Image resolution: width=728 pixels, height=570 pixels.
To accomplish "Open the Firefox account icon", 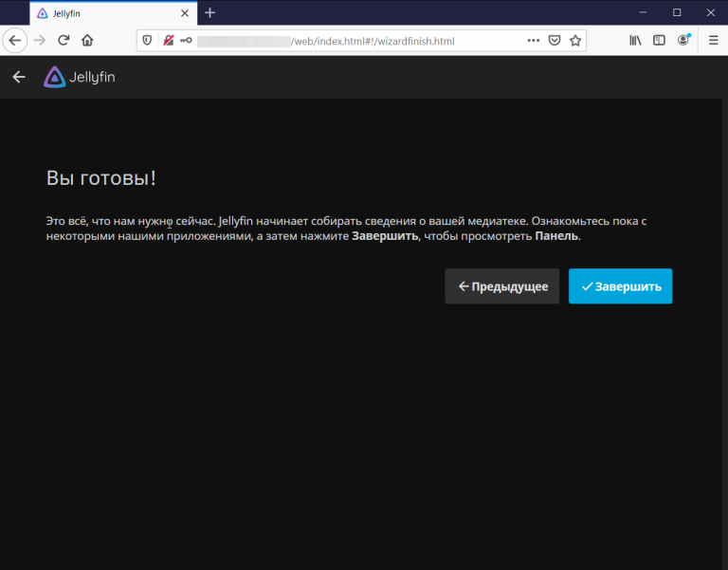I will pos(683,41).
